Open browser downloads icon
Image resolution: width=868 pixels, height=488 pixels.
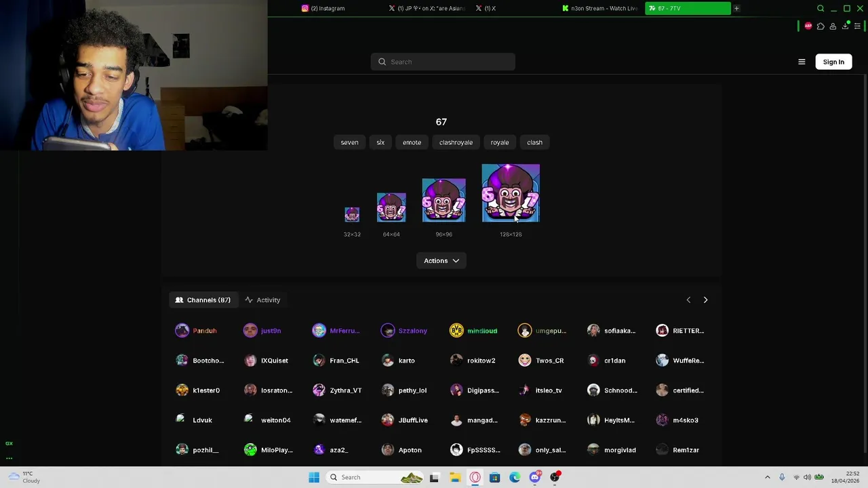coord(845,26)
